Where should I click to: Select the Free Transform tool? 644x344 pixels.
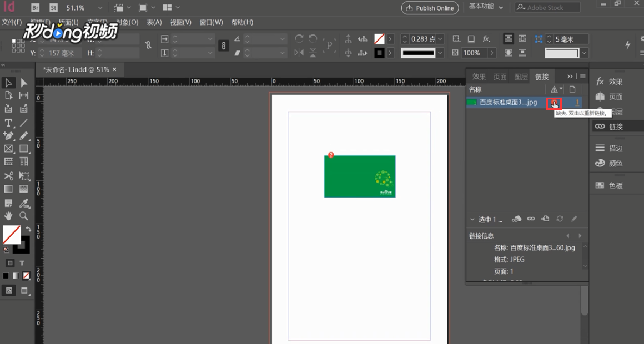24,176
